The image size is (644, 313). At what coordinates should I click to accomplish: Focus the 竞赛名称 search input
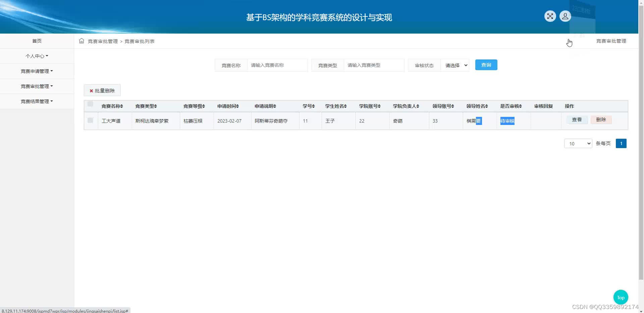(277, 65)
